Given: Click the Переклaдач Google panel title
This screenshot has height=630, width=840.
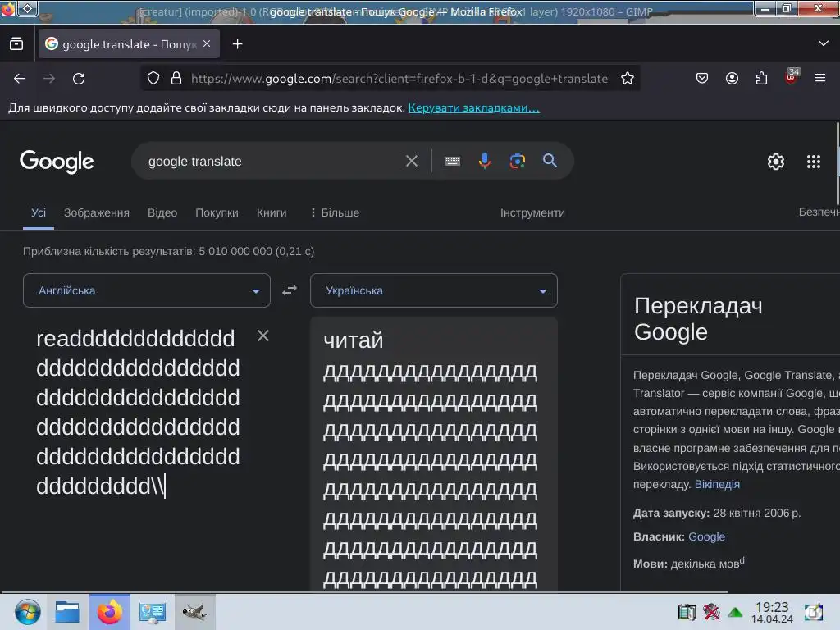Looking at the screenshot, I should pos(698,319).
